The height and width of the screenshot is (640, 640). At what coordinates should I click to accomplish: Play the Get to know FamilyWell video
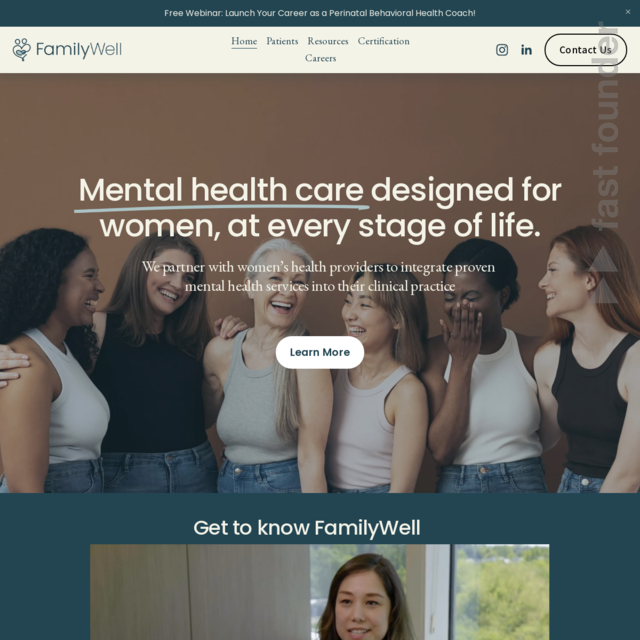(x=320, y=592)
